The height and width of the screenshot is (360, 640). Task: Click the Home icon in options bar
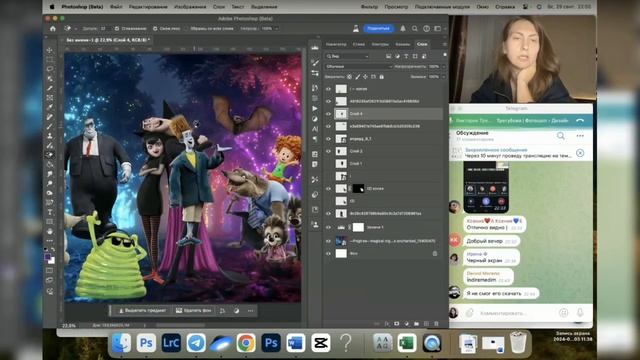pyautogui.click(x=53, y=29)
